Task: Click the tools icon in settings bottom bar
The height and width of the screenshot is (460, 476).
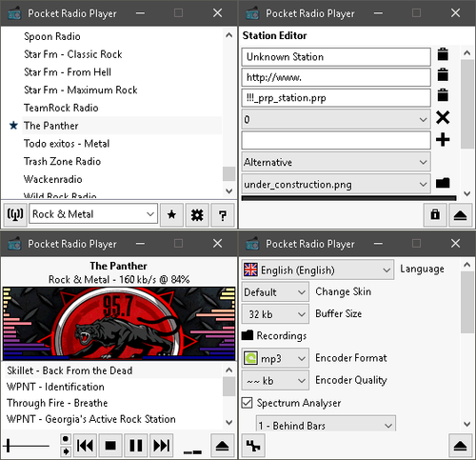Action: pos(253,446)
